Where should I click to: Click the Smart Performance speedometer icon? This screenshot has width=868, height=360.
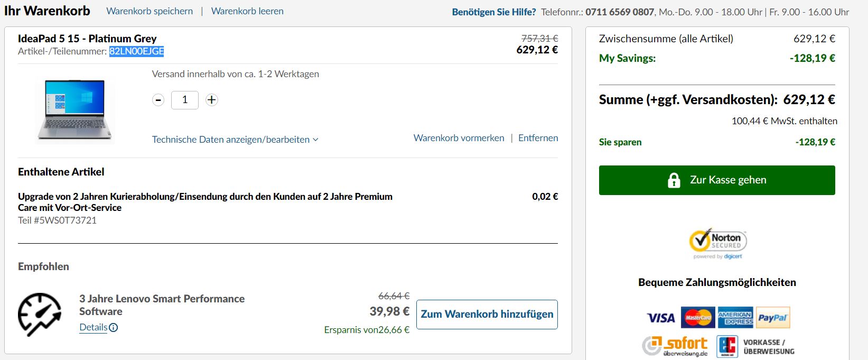40,314
